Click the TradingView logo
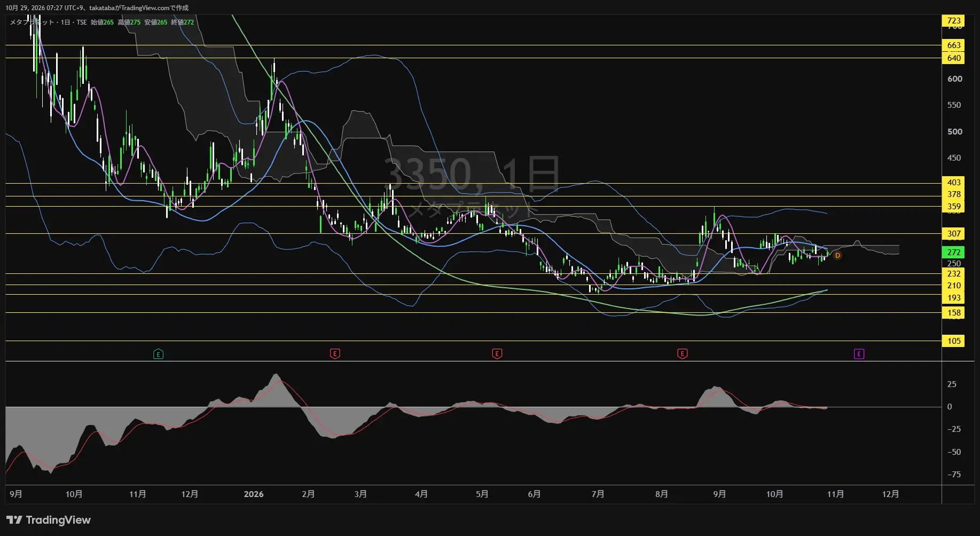 click(x=49, y=520)
